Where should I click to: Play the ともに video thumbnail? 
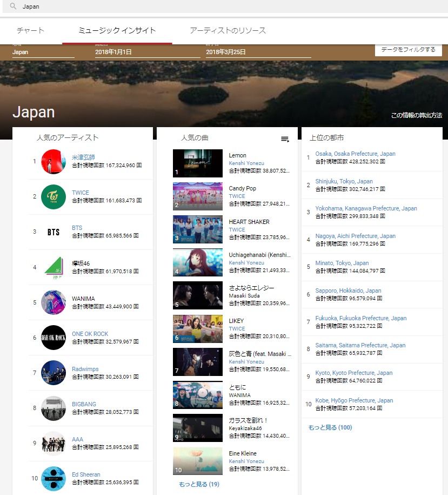[x=198, y=395]
